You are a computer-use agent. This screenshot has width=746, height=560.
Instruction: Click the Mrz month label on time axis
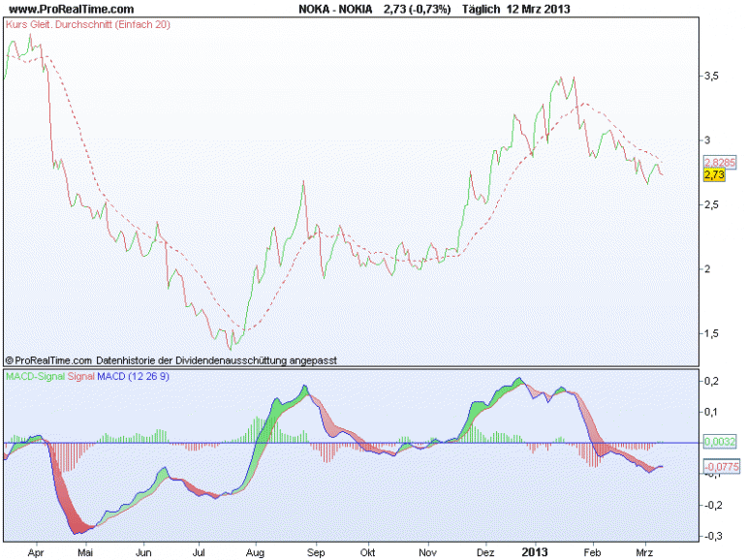click(x=644, y=553)
